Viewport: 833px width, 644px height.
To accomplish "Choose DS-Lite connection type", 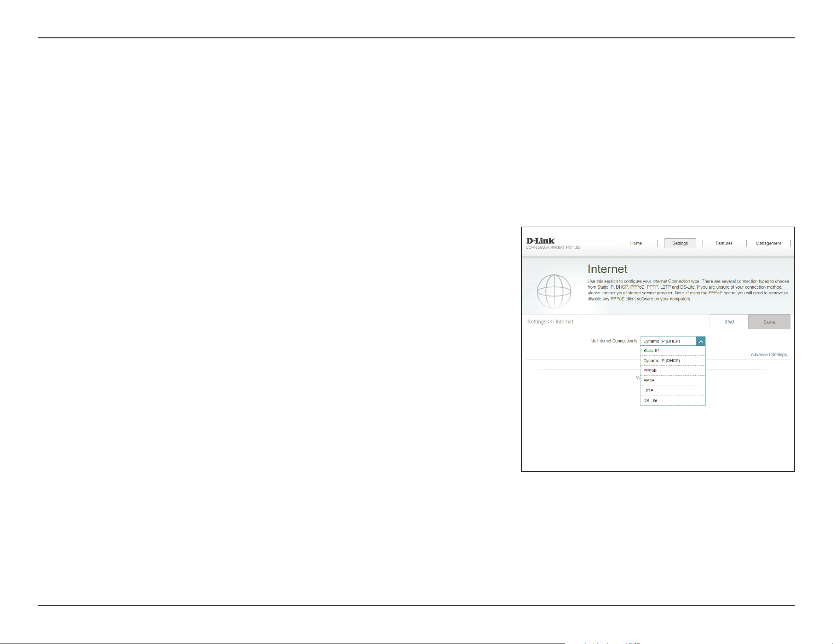I will click(673, 400).
